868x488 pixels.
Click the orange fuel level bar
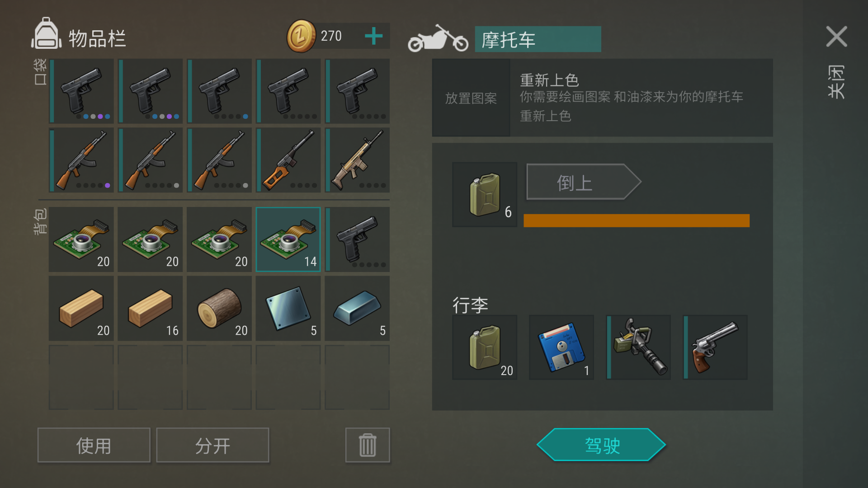[x=637, y=221]
